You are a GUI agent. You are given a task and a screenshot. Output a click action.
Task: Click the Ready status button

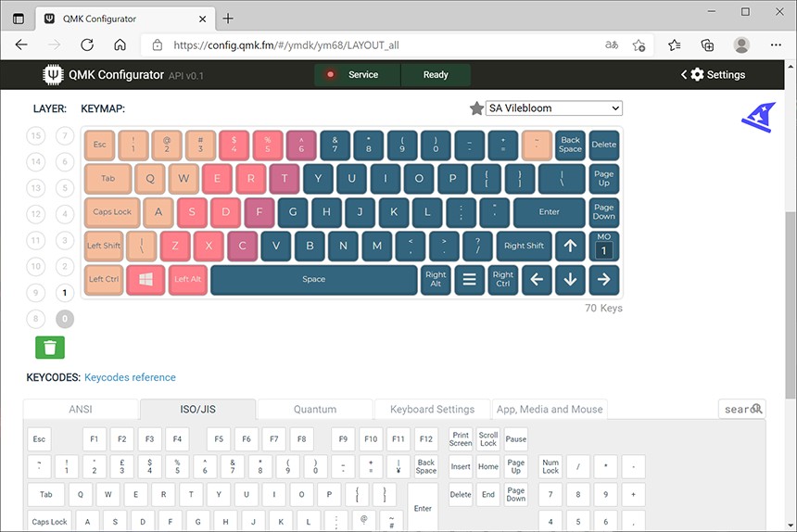pyautogui.click(x=436, y=75)
